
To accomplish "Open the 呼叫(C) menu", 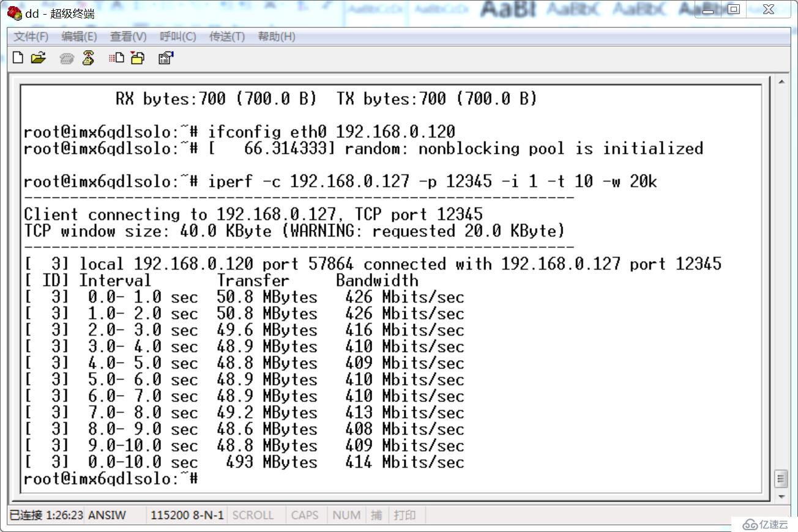I will [x=178, y=37].
